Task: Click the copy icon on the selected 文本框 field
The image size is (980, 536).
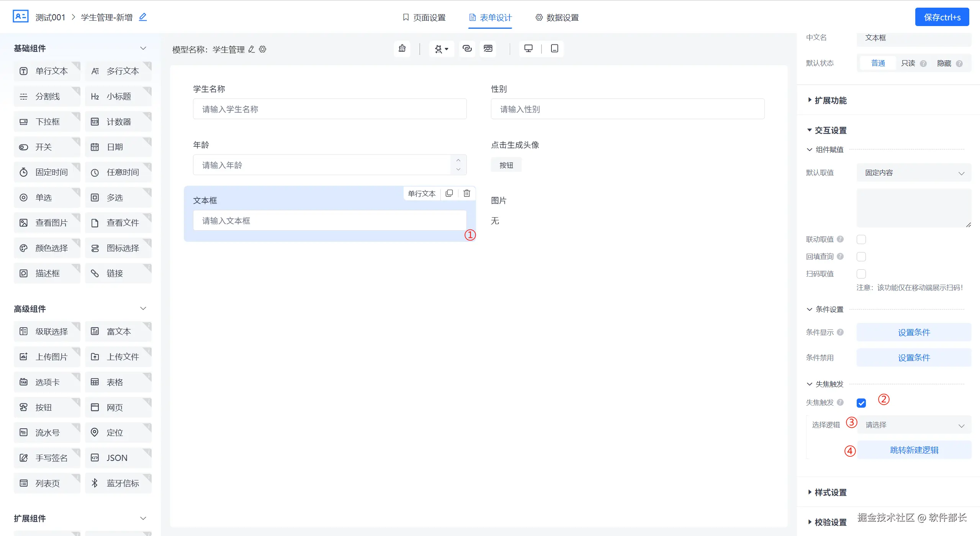Action: coord(449,193)
